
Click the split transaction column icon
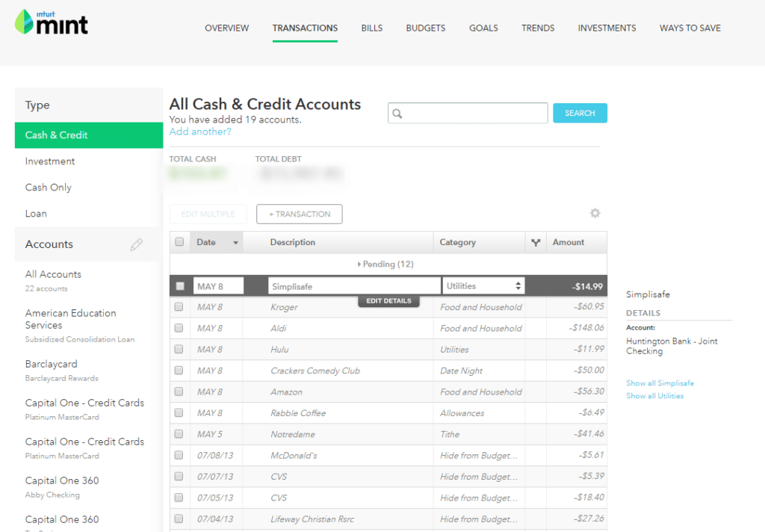(536, 243)
